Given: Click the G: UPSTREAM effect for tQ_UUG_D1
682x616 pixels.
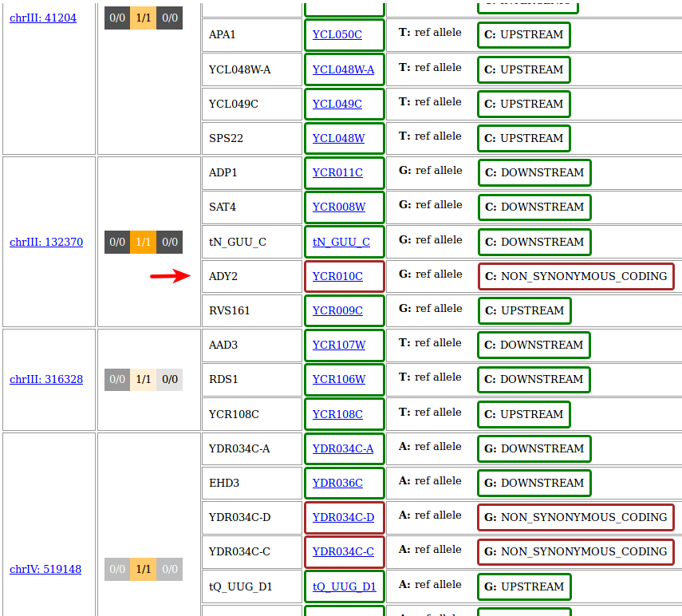Looking at the screenshot, I should (524, 586).
